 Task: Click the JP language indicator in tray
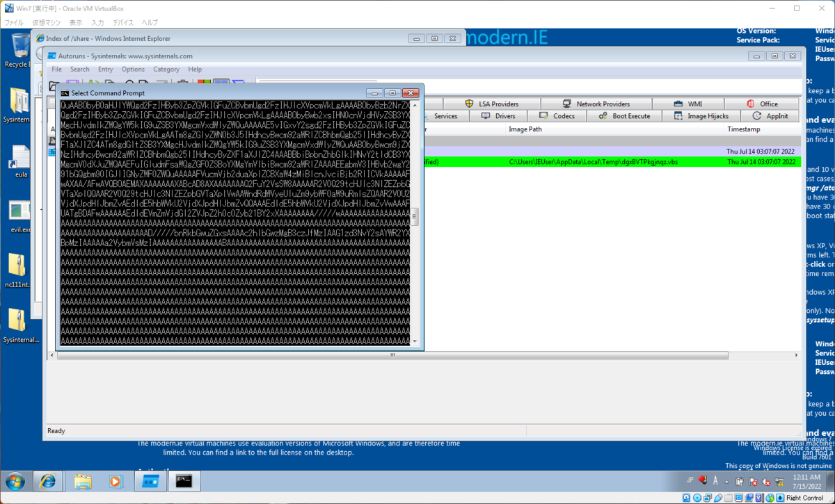pyautogui.click(x=691, y=480)
